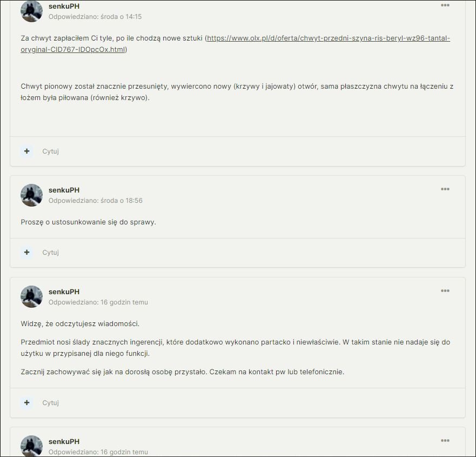Open senkuPH avatar on the 18:56 post
The image size is (476, 457).
[x=31, y=195]
